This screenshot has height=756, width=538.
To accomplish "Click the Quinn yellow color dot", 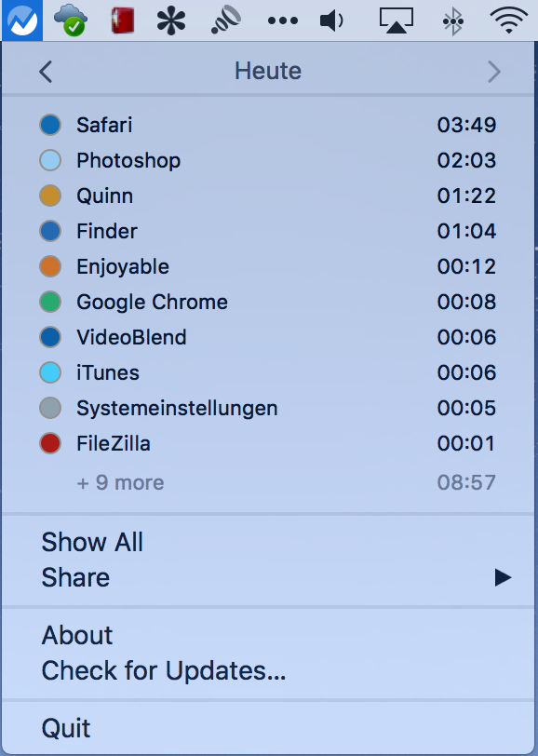I will click(50, 196).
